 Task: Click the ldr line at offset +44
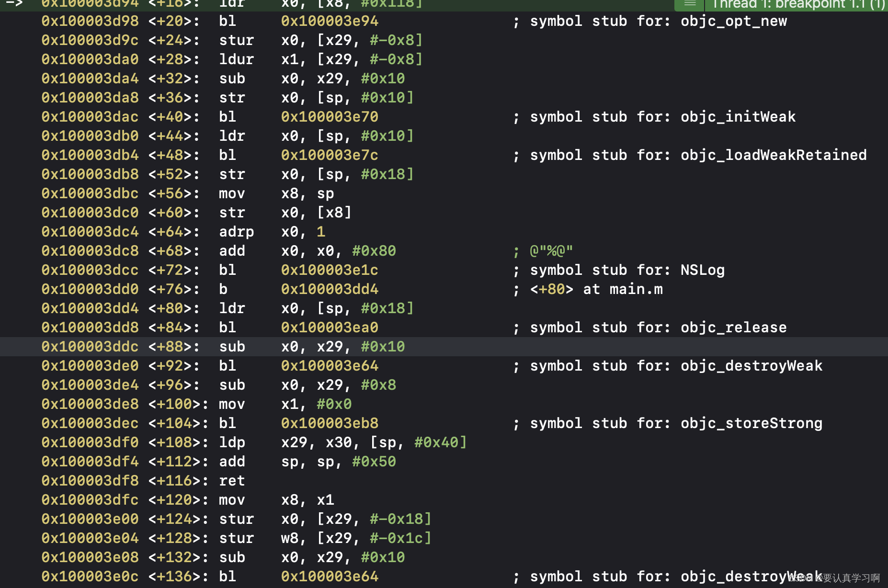(228, 136)
